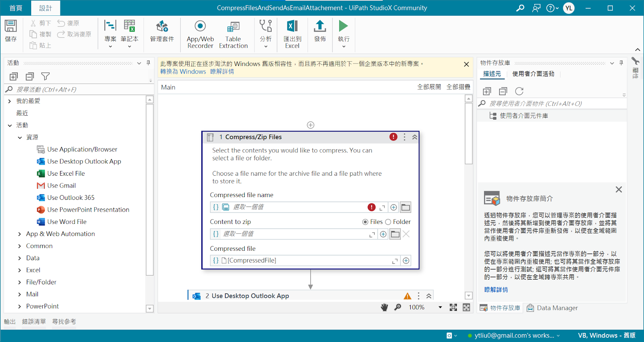Click the 複製 copy icon

33,34
